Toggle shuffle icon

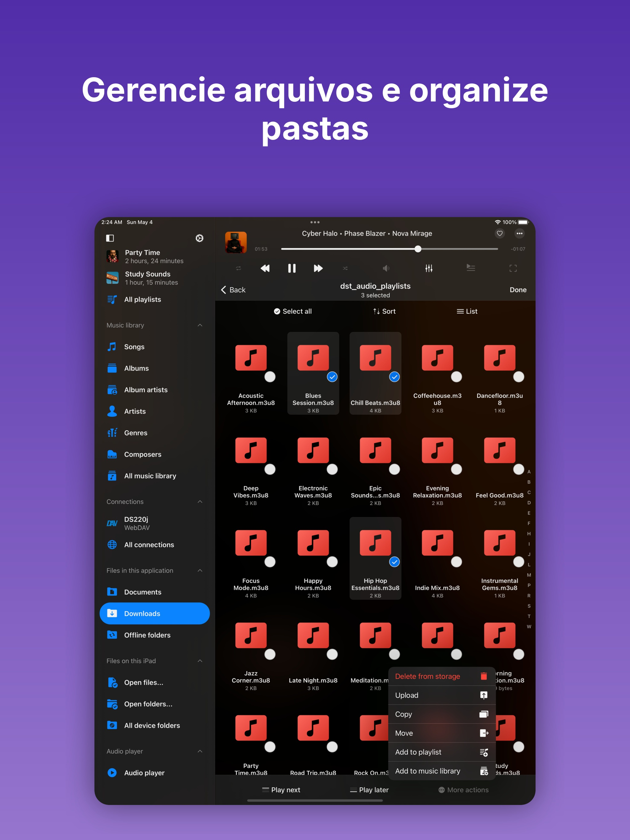[345, 268]
